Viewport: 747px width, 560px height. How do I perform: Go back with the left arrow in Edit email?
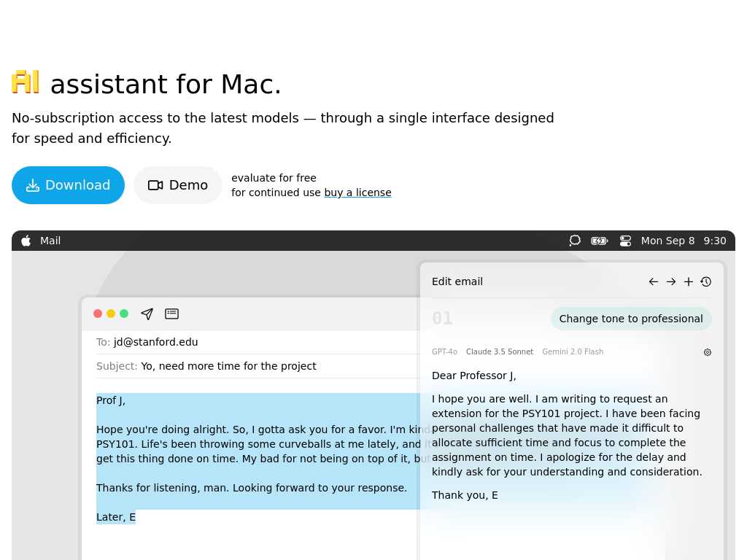(654, 282)
